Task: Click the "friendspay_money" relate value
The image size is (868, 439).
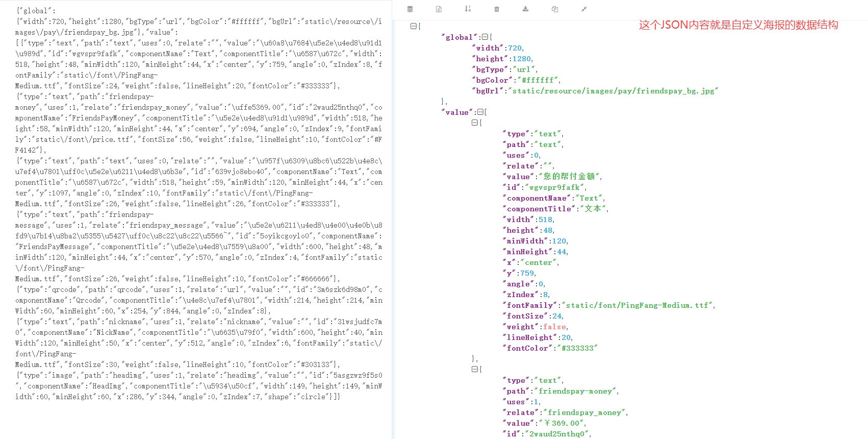Action: 584,412
